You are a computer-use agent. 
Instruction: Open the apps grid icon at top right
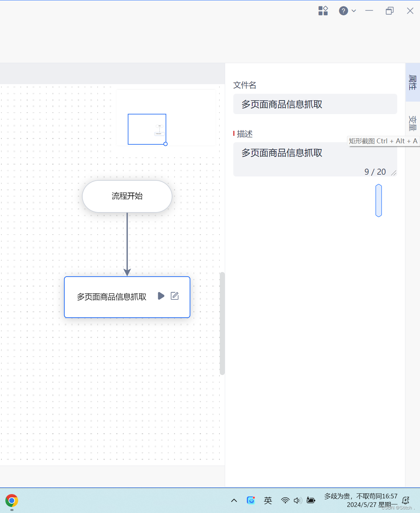tap(323, 11)
